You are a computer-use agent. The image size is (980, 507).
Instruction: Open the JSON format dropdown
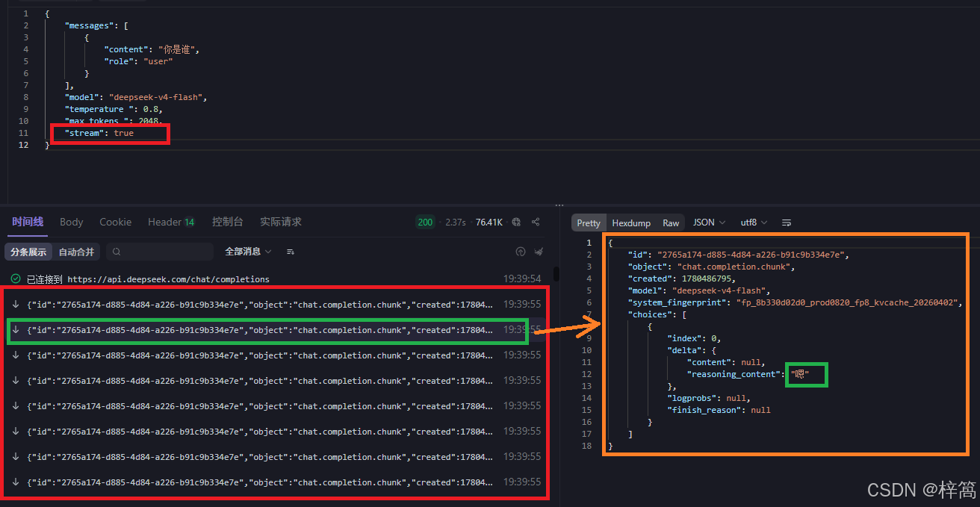coord(709,223)
